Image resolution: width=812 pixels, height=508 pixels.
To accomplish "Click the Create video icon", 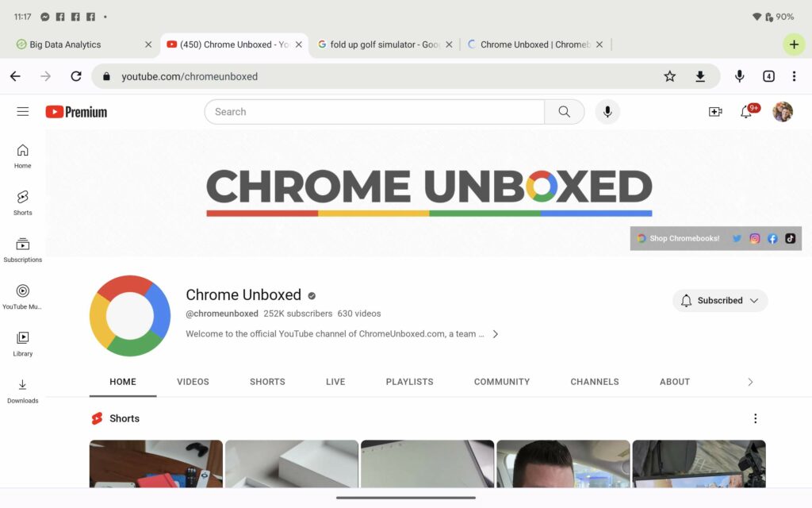I will click(x=714, y=112).
